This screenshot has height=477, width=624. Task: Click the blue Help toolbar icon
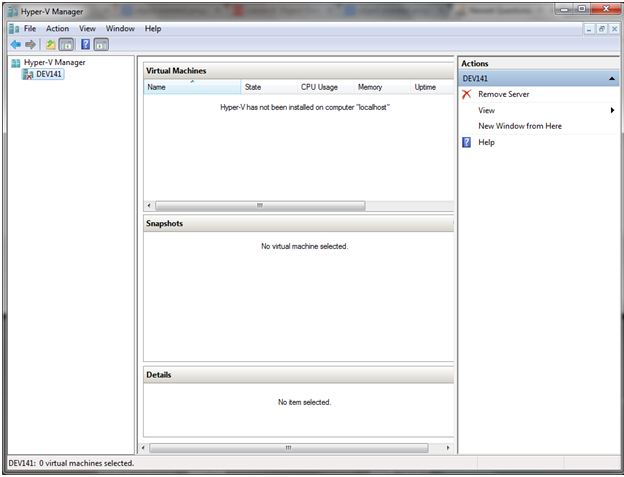tap(85, 44)
